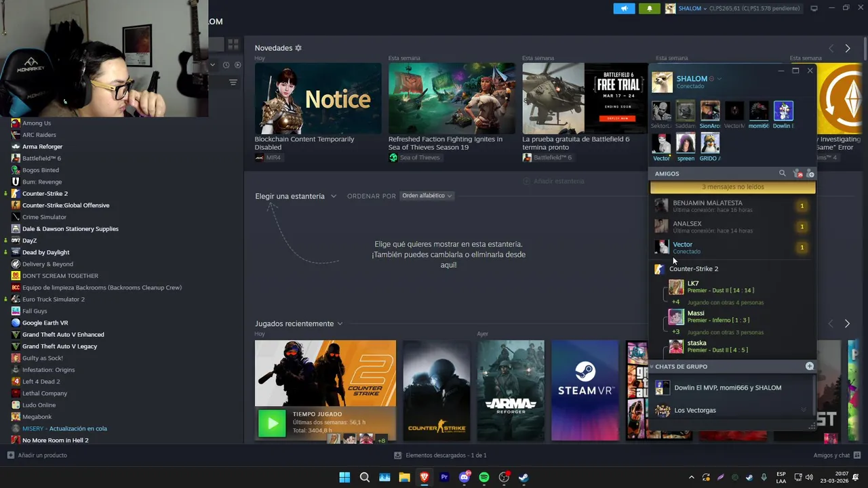Open Premiere Pro from the taskbar
The image size is (868, 488).
click(444, 477)
